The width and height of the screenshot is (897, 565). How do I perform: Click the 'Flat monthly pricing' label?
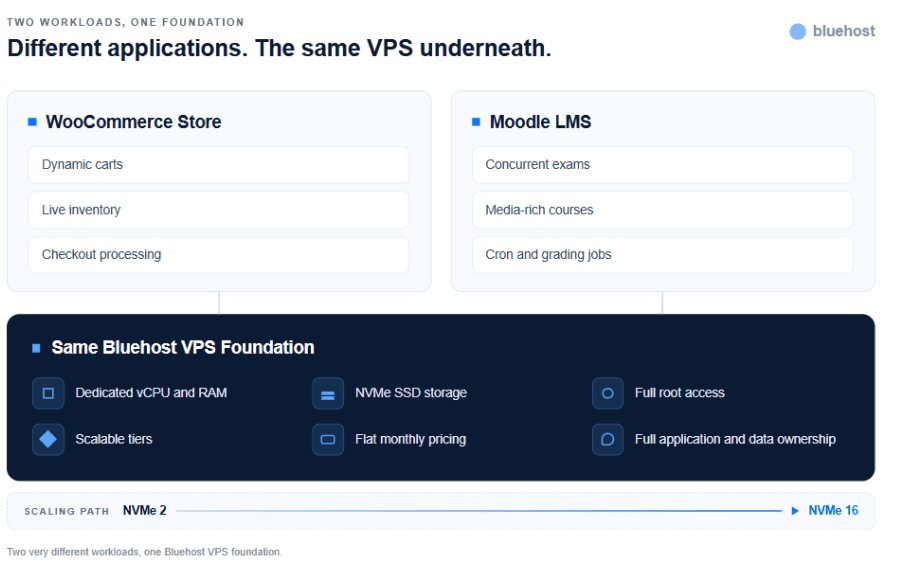click(410, 439)
